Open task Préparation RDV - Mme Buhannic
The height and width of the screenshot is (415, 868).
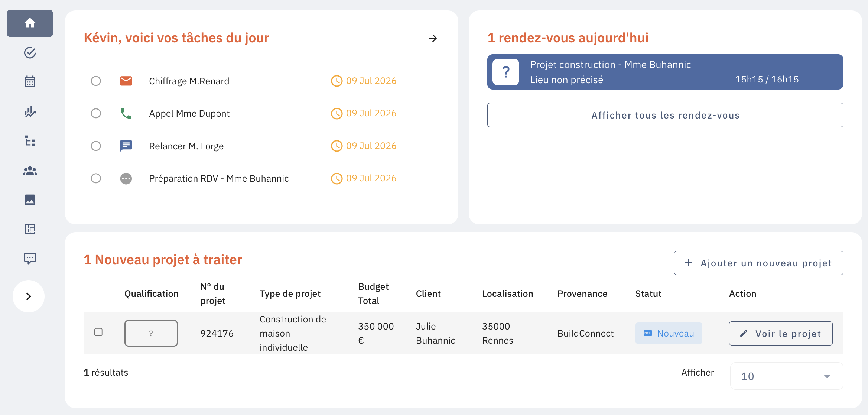click(x=219, y=178)
